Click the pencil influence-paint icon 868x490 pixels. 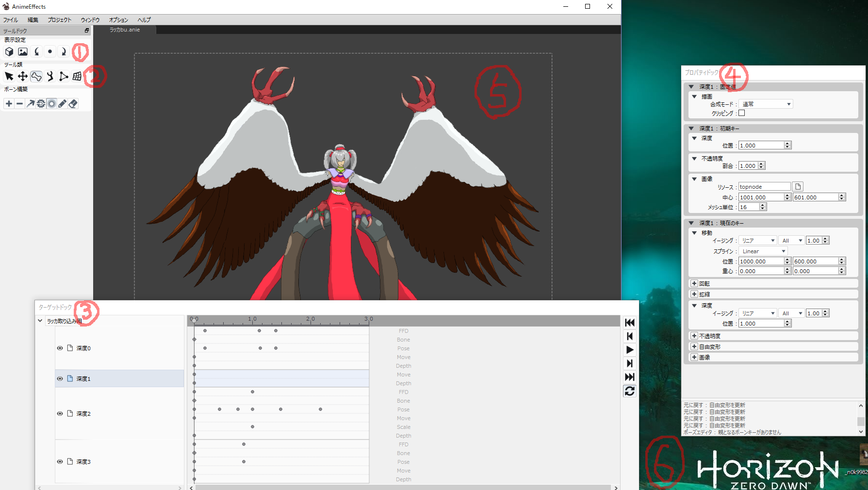tap(62, 103)
